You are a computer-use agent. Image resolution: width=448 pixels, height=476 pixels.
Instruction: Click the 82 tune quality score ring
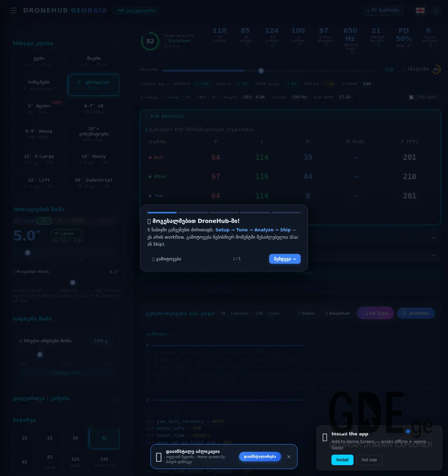click(150, 41)
